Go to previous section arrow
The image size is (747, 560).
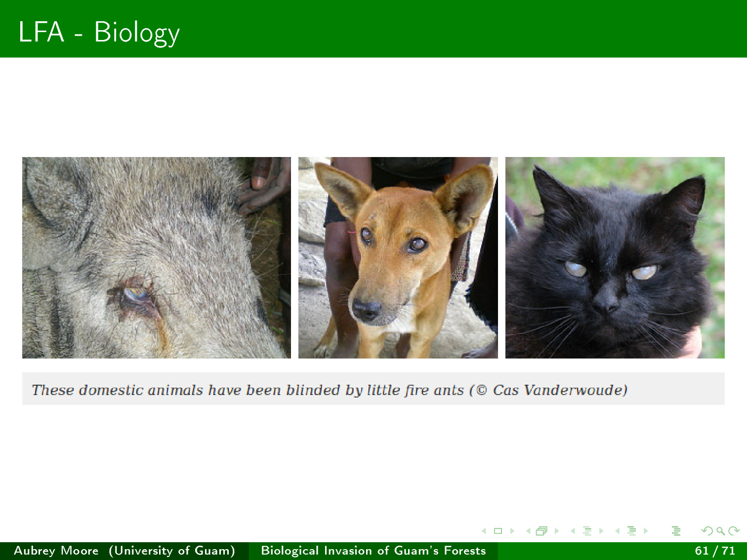tap(617, 531)
